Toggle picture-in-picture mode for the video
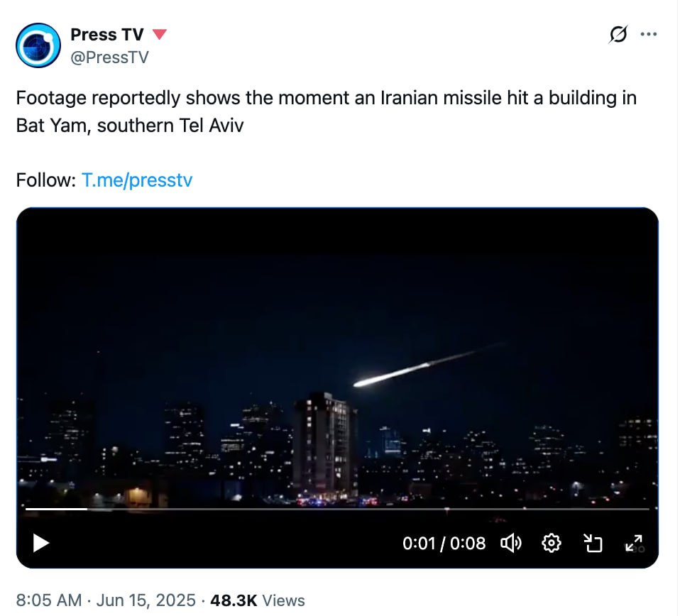 coord(592,544)
